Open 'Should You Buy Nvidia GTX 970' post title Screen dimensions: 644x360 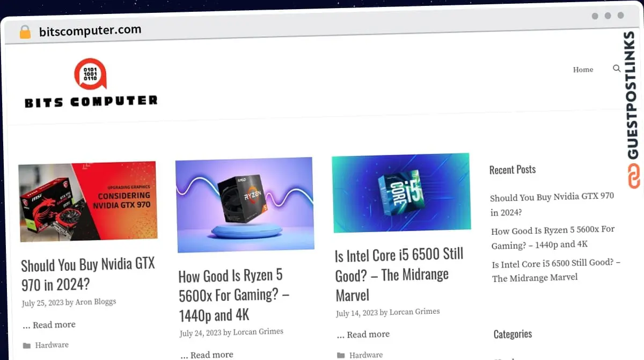(88, 274)
